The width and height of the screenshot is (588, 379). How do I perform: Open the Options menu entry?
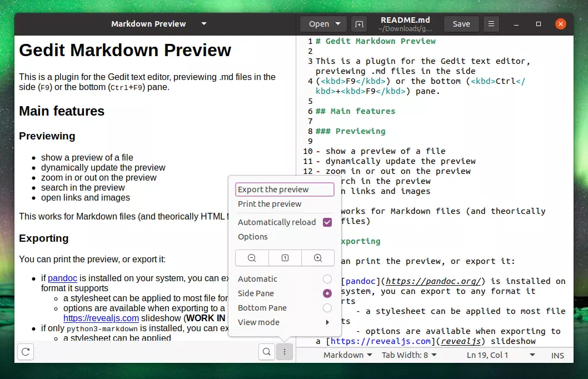tap(285, 237)
